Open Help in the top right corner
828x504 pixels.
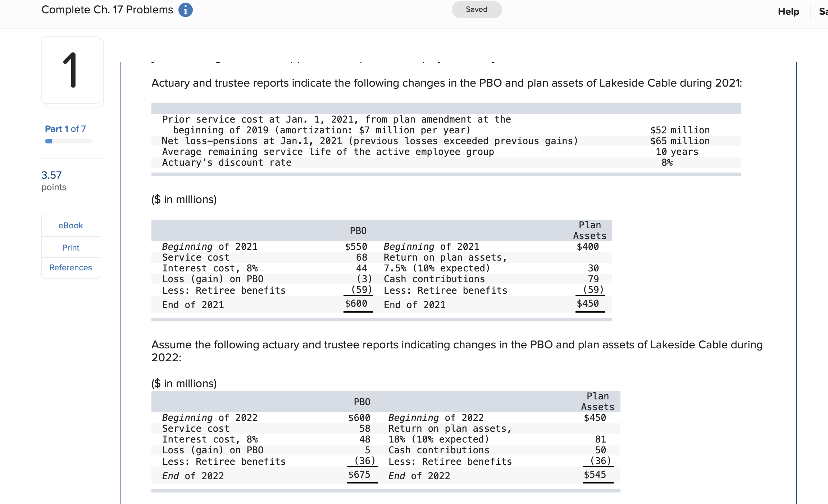(x=788, y=11)
